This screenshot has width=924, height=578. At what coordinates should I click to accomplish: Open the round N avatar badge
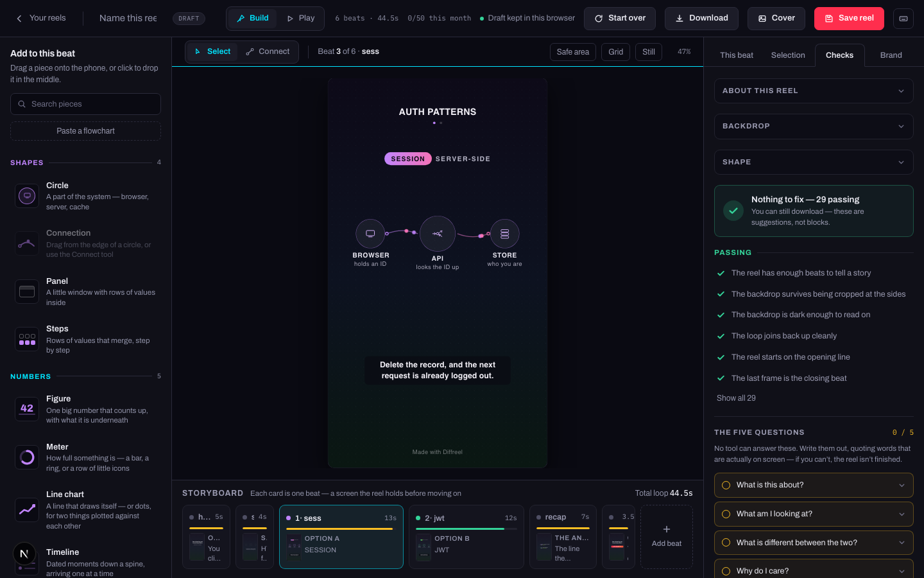[24, 554]
